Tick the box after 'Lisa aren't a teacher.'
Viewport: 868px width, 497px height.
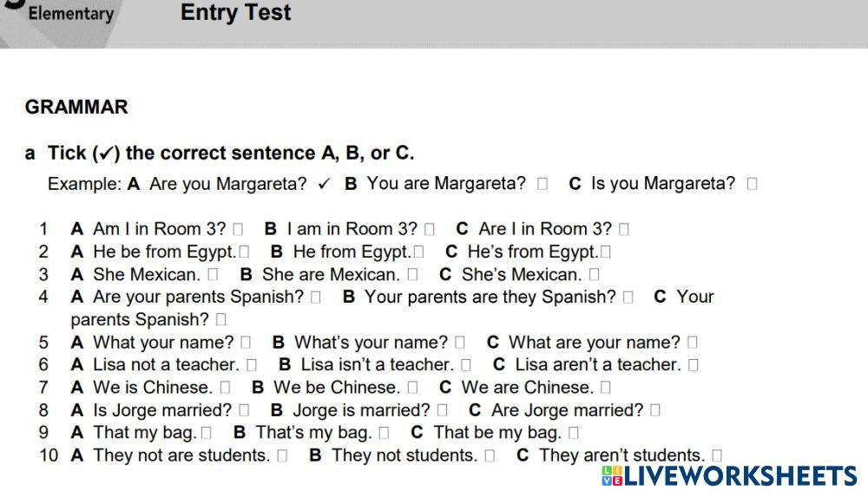click(693, 365)
